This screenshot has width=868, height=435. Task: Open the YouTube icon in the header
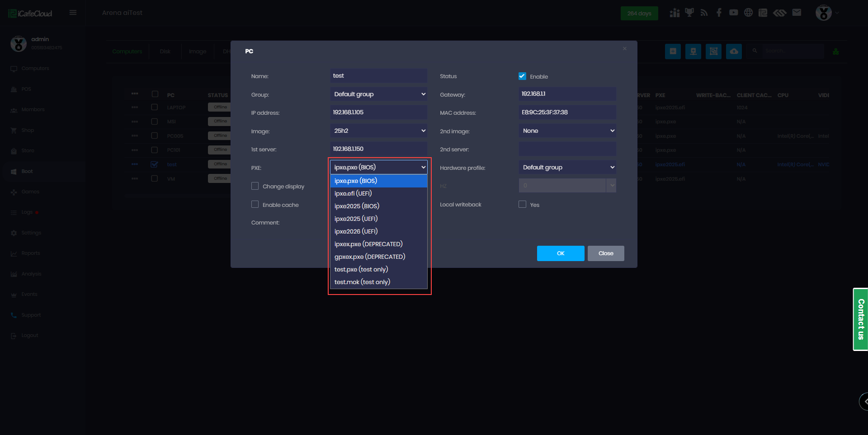(733, 13)
